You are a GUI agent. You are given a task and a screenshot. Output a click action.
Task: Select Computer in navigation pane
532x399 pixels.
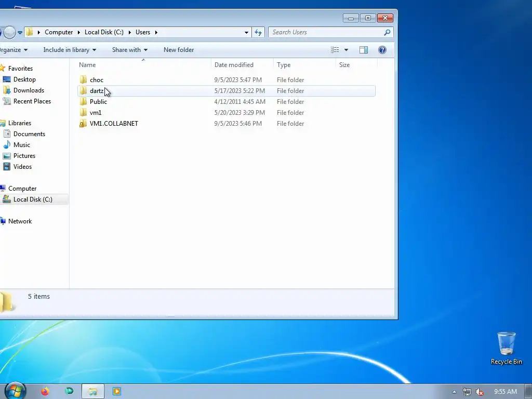(22, 189)
